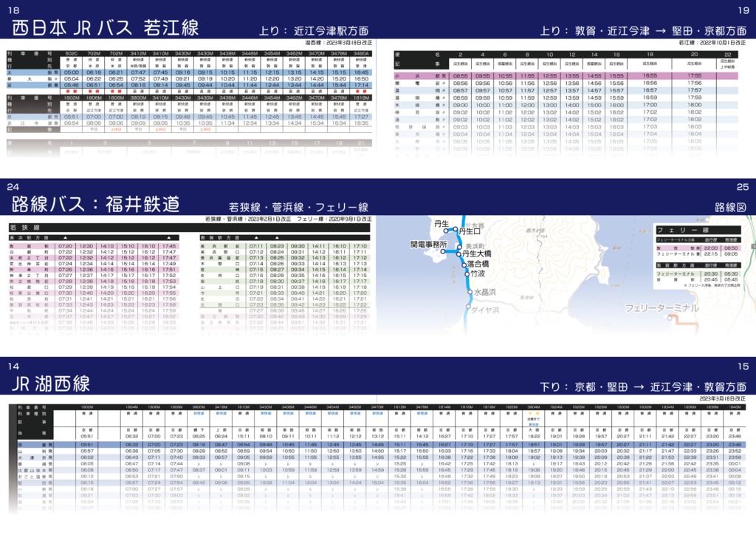Viewport: 756px width, 535px height.
Task: Click the 若江線：2022年10月1日改正 revision note
Action: click(712, 42)
